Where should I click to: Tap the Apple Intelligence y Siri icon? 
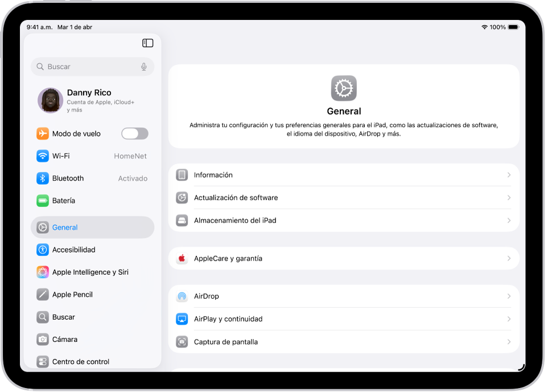43,272
